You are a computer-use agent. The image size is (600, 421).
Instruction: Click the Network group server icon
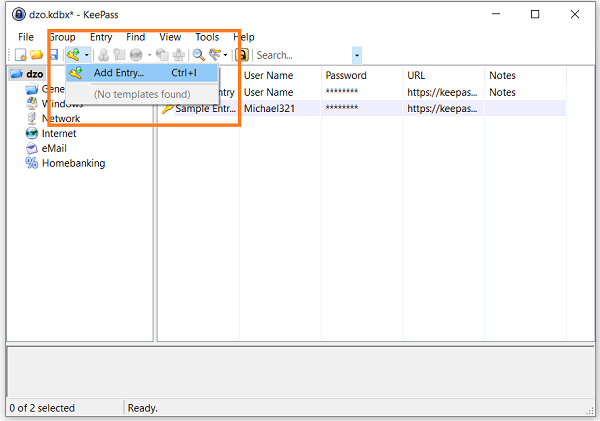pos(32,119)
